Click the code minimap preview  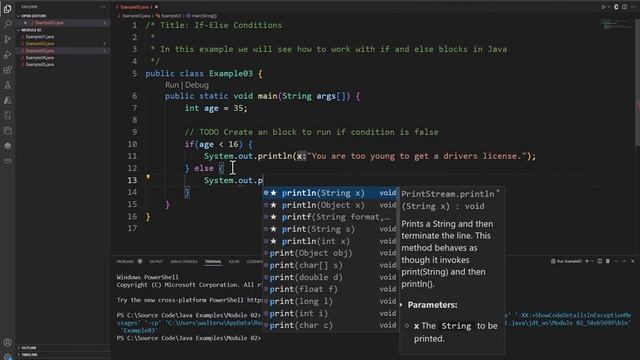[x=616, y=24]
